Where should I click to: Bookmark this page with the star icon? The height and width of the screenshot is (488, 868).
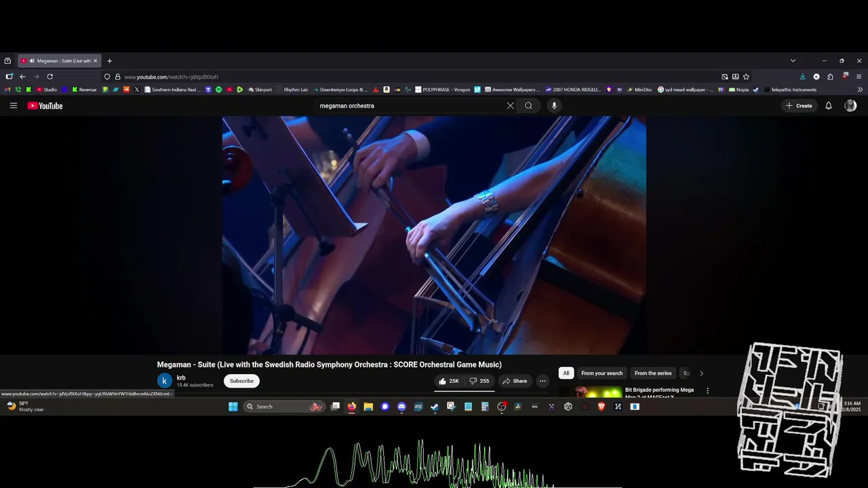[x=746, y=77]
